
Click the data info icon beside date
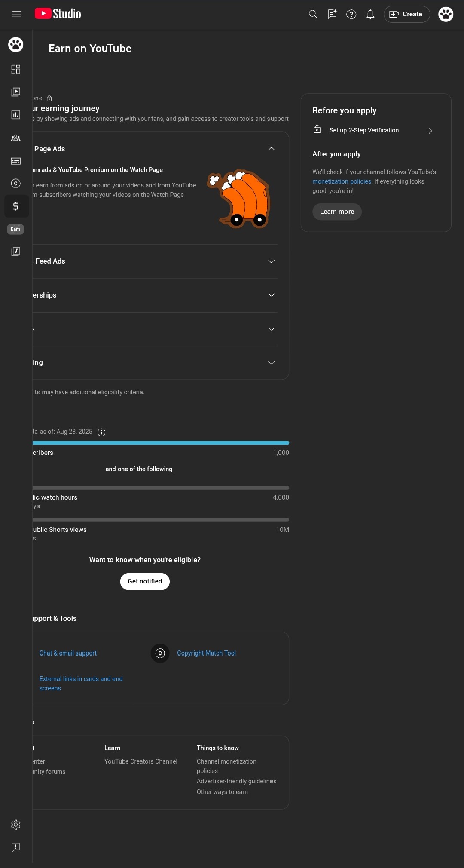pos(101,432)
